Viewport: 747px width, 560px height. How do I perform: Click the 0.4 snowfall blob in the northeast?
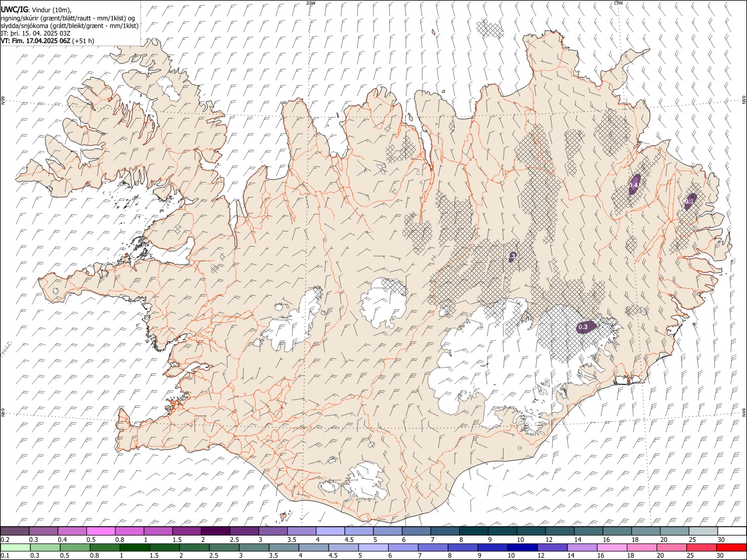pyautogui.click(x=635, y=184)
